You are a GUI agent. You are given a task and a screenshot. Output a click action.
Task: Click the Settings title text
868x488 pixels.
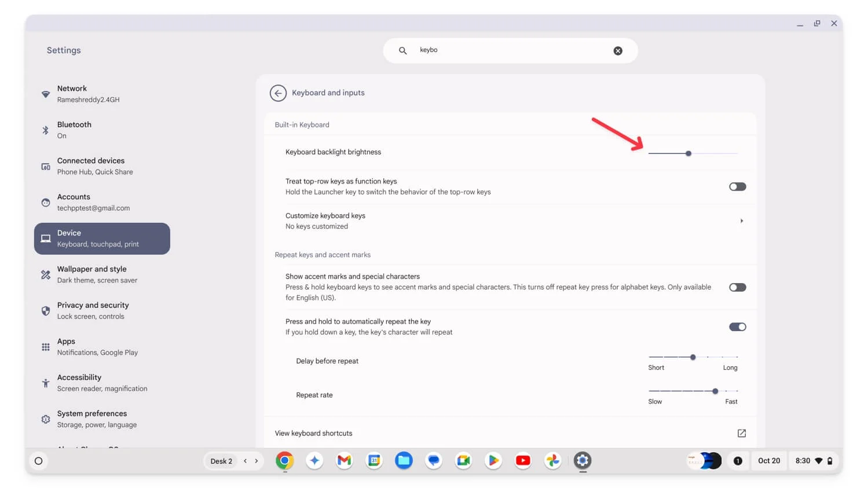tap(64, 50)
